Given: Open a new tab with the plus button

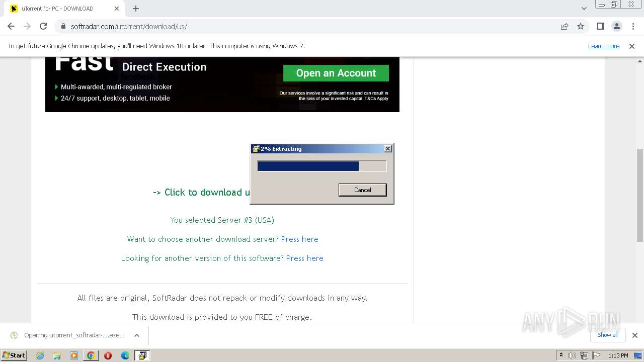Looking at the screenshot, I should [x=136, y=9].
